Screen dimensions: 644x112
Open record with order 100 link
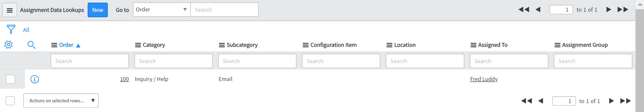pos(124,79)
